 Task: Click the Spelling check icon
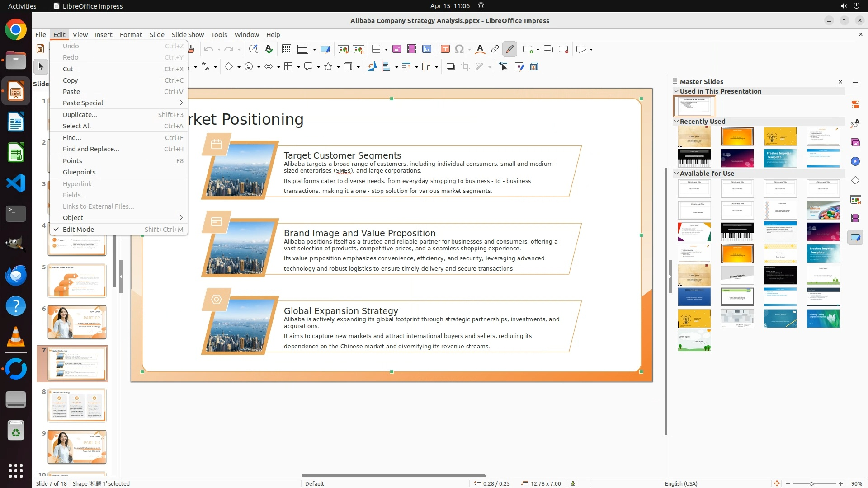(x=269, y=49)
